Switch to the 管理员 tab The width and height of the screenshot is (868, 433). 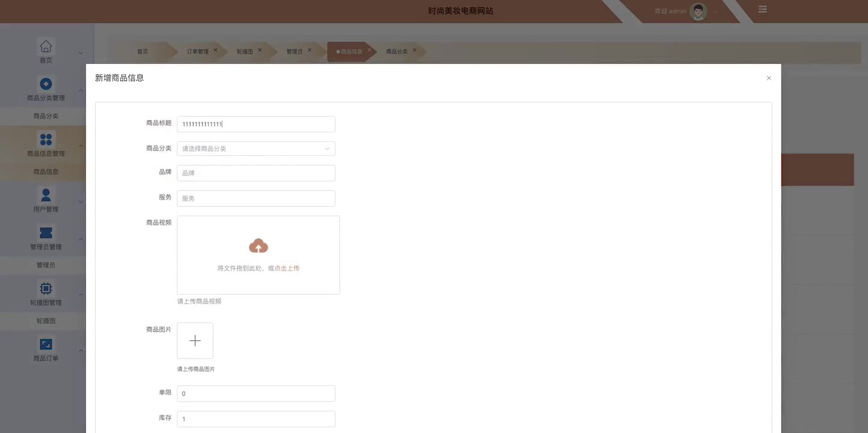295,52
